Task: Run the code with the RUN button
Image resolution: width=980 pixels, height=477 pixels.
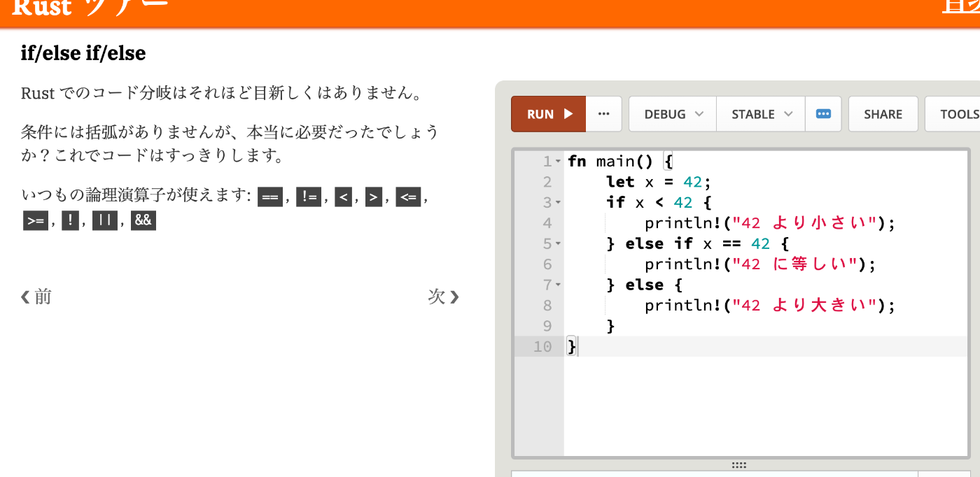Action: [549, 114]
